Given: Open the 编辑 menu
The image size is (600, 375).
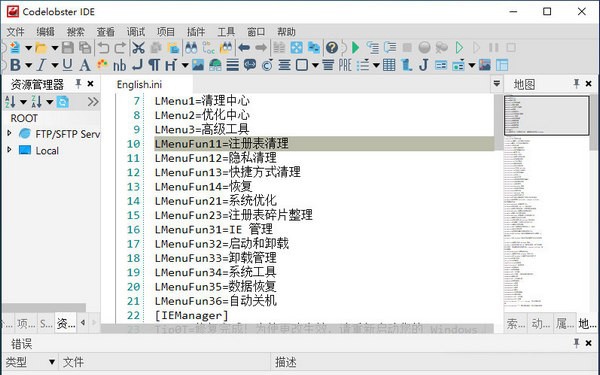Looking at the screenshot, I should tap(45, 32).
